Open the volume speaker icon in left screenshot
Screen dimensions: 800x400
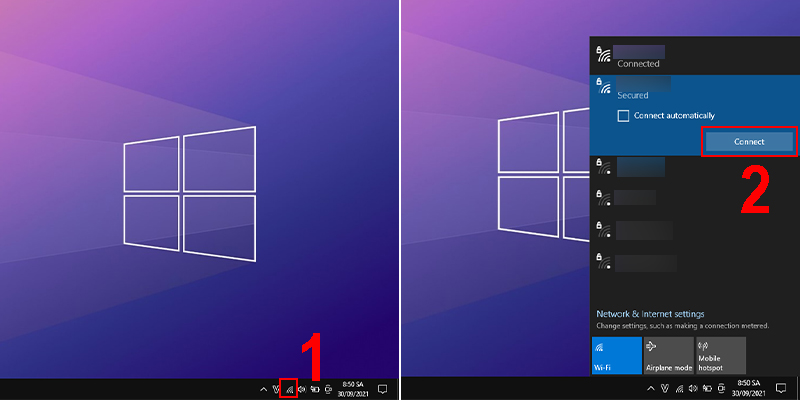pos(302,389)
